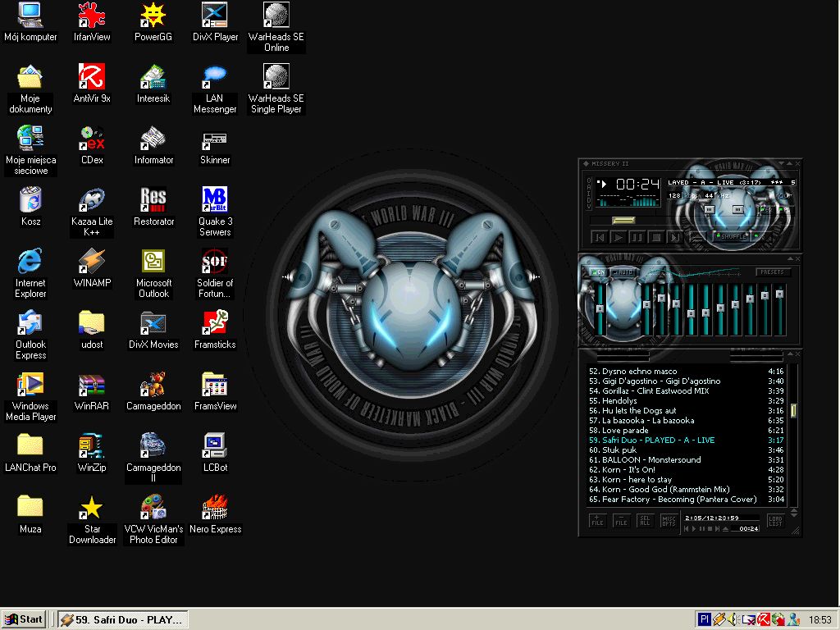
Task: Toggle the equalizer AUTO button
Action: [x=625, y=272]
